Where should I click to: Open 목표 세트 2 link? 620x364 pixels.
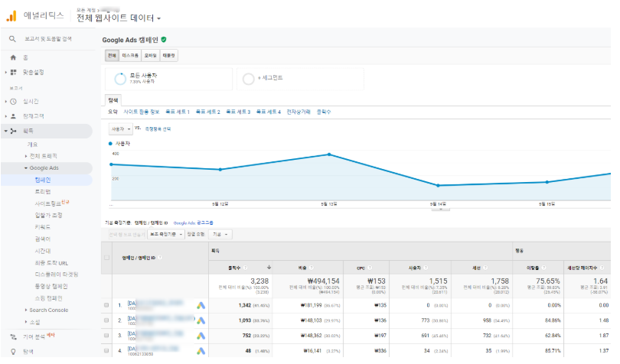(207, 112)
